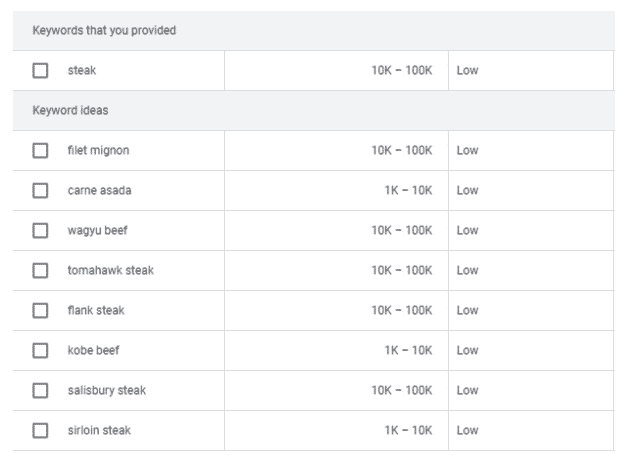Check the salisbury steak checkbox
This screenshot has height=463, width=630.
click(x=40, y=391)
